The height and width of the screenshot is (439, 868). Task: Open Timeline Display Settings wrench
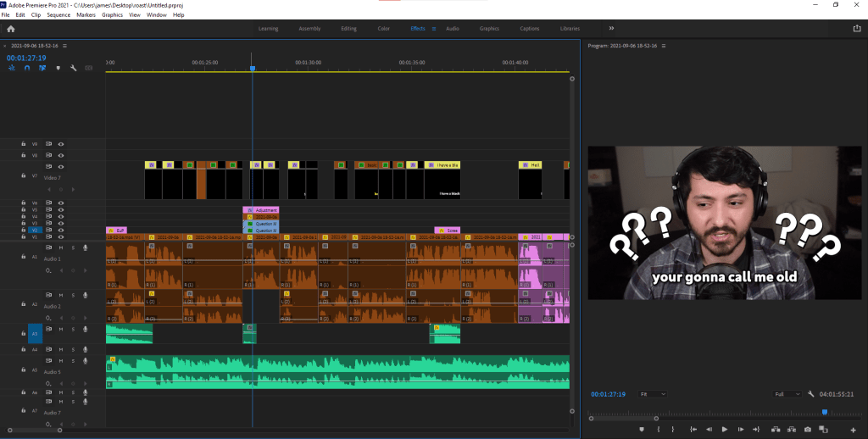click(x=74, y=68)
